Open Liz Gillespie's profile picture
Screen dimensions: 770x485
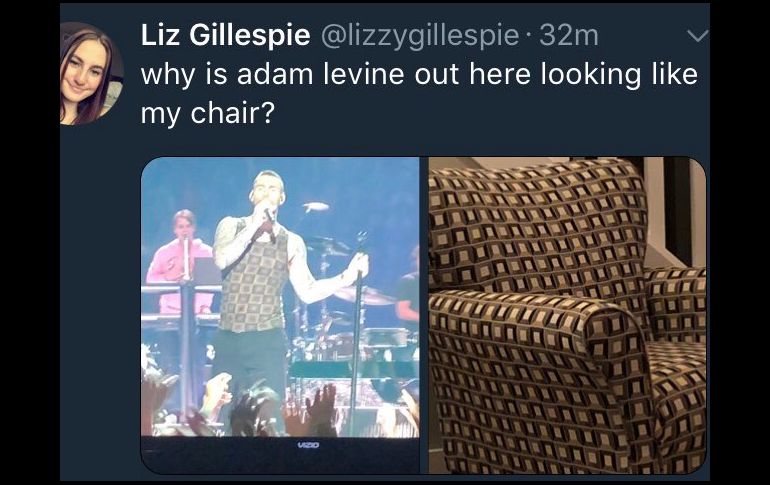[91, 73]
